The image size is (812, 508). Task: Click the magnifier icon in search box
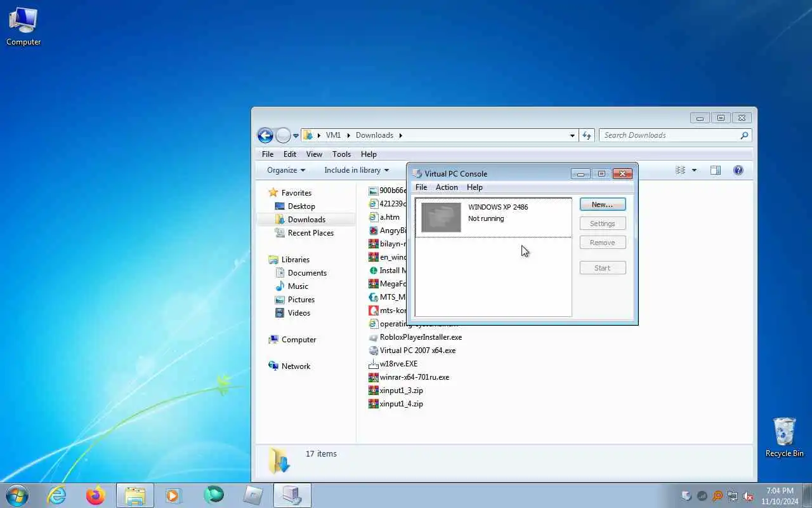point(745,135)
